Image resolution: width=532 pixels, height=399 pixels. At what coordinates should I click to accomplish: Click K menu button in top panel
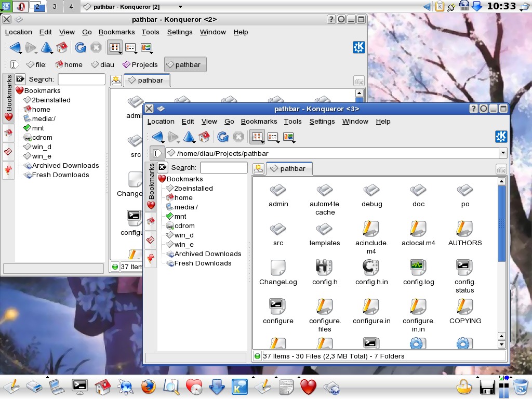point(6,6)
